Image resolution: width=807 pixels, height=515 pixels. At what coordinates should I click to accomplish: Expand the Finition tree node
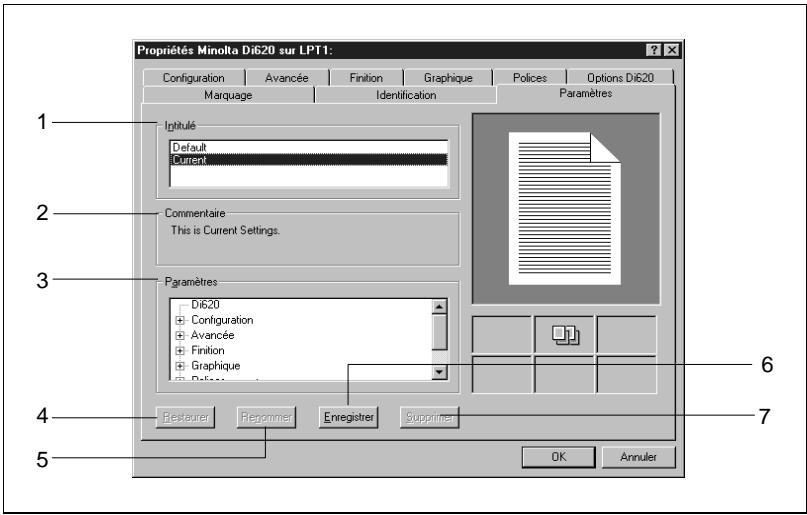(x=180, y=351)
